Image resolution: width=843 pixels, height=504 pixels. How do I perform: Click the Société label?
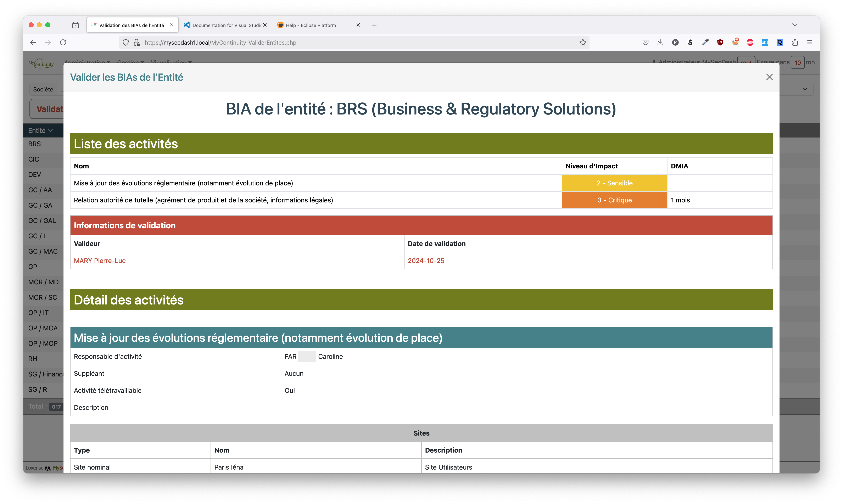[43, 89]
